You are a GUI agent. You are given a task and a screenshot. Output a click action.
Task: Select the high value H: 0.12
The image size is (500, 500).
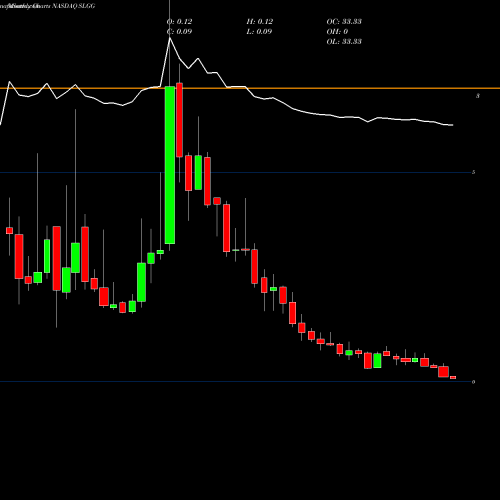[260, 22]
